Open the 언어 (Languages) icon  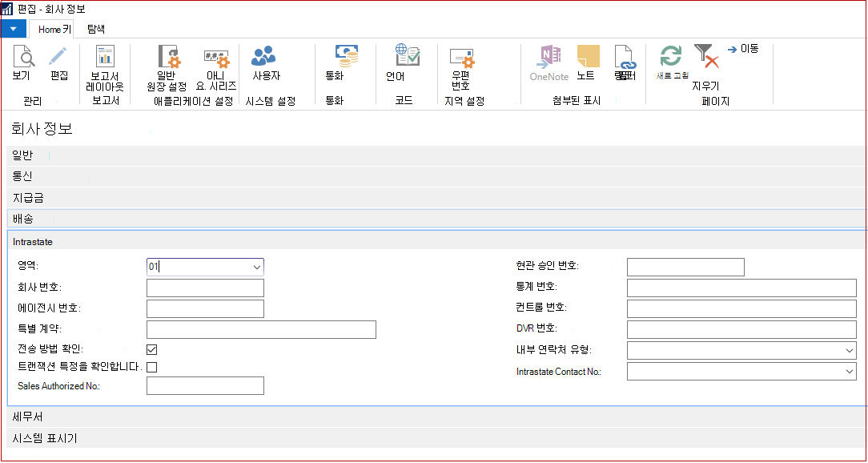408,56
